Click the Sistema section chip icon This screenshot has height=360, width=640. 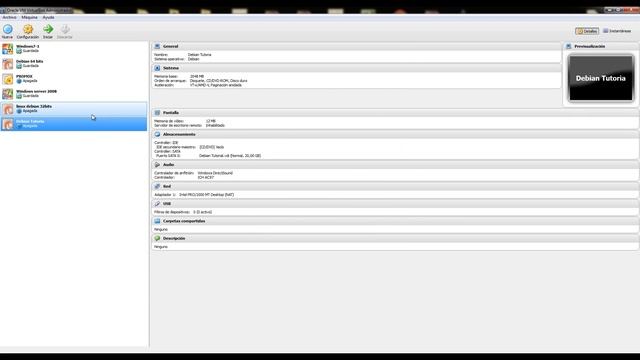(x=157, y=68)
